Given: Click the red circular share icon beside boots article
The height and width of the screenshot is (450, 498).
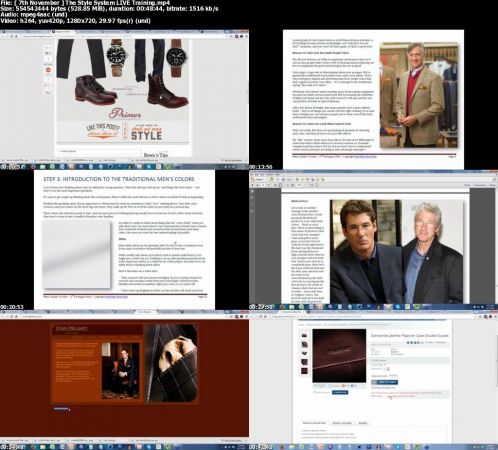Looking at the screenshot, I should [x=48, y=70].
